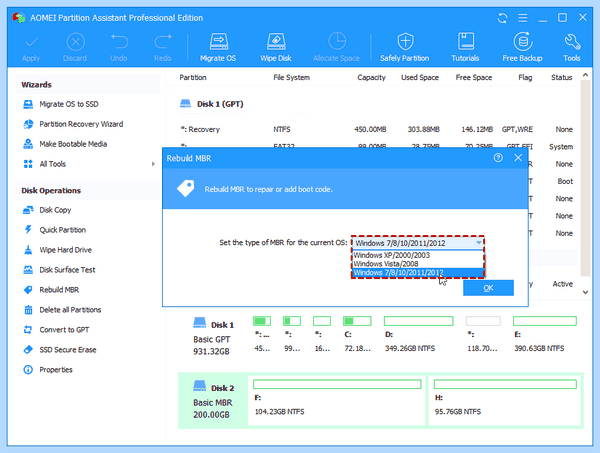Screen dimensions: 600x453
Task: Sort by File System column header
Action: click(x=292, y=77)
